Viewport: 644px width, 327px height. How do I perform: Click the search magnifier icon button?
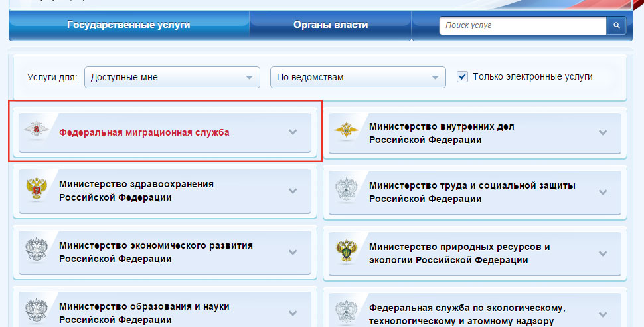616,25
